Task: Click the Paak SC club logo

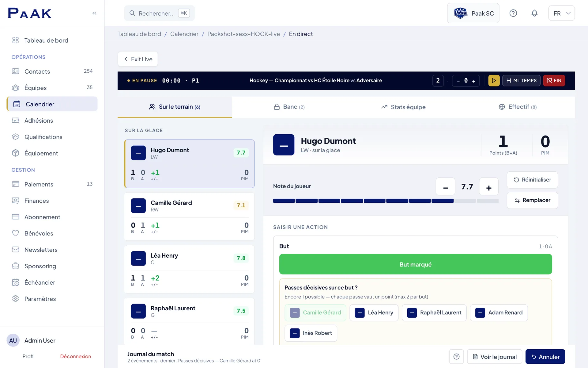Action: click(460, 13)
